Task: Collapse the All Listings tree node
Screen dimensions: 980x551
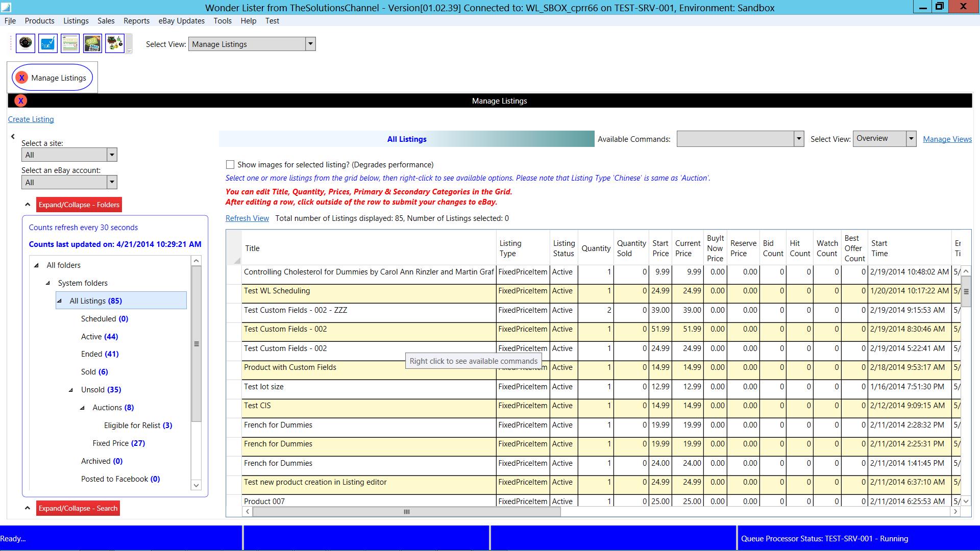Action: tap(60, 301)
